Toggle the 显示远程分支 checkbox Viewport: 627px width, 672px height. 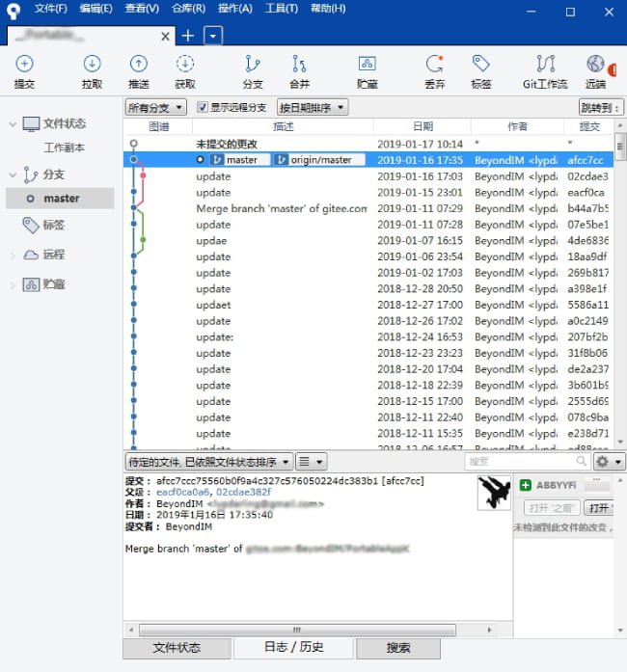click(203, 107)
